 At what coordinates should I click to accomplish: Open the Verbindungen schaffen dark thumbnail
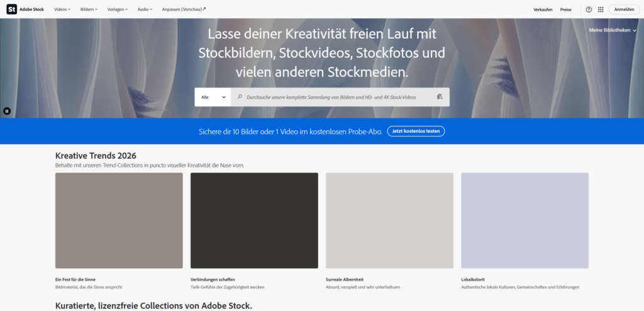coord(254,220)
